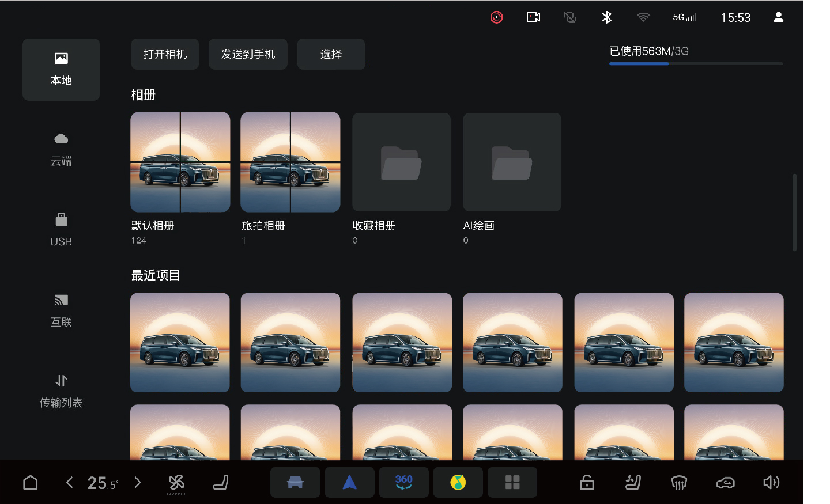Increase temperature with the right chevron

[138, 482]
